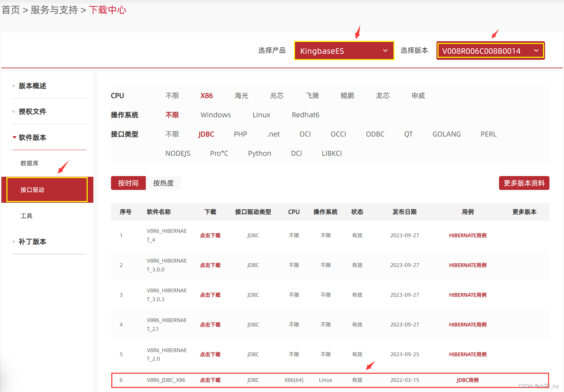Open HIBERNATE用例 for row 1
The image size is (564, 392).
[468, 236]
